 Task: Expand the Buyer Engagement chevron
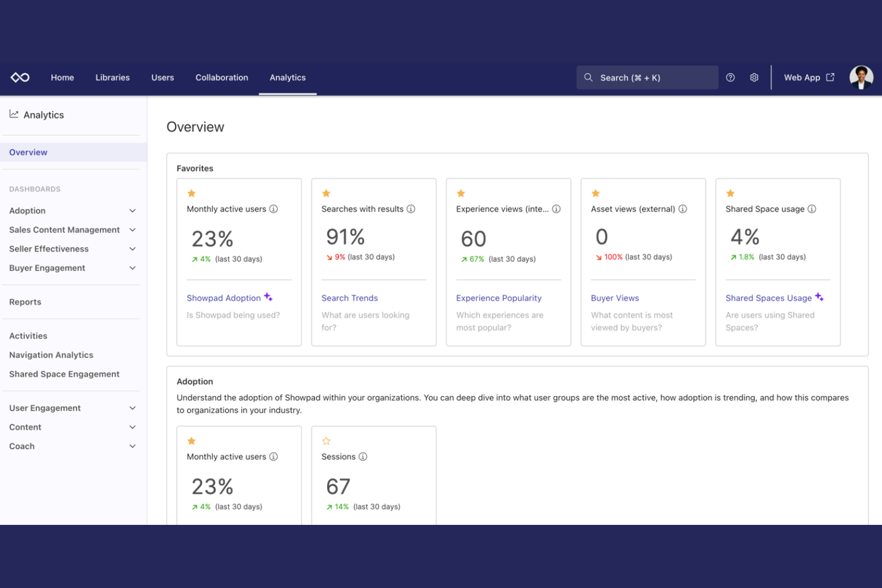point(132,268)
